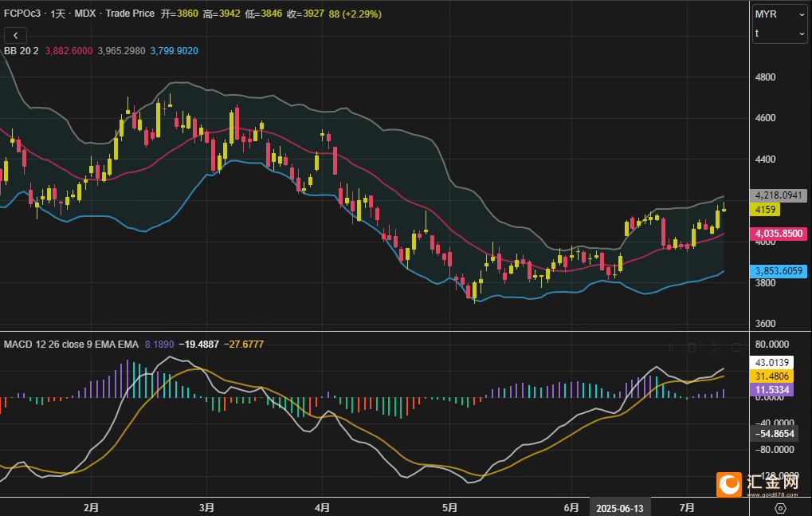Click the 5月 label on the time axis

point(449,508)
